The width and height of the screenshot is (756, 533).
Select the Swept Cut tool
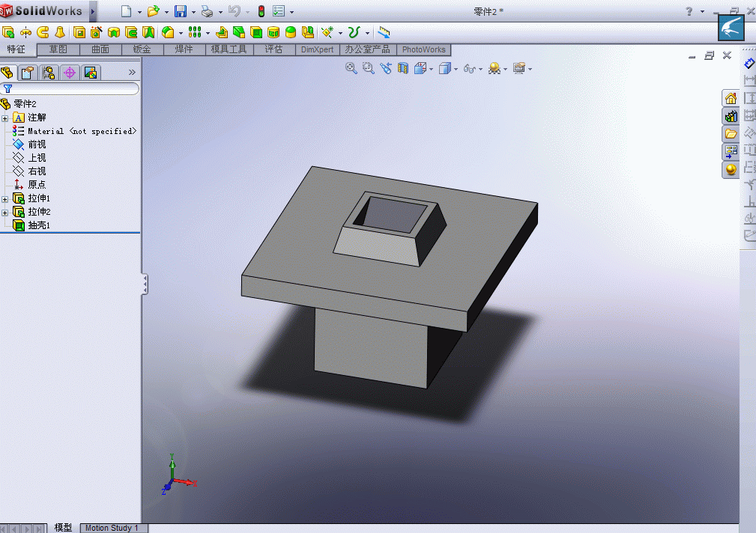[131, 32]
